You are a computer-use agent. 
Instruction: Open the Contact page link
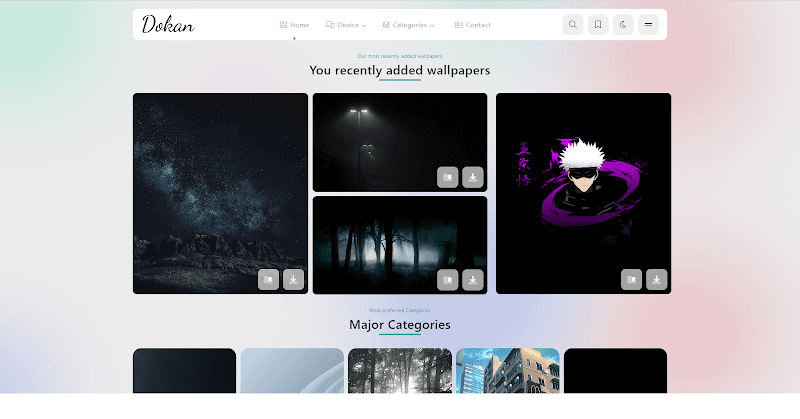point(472,24)
